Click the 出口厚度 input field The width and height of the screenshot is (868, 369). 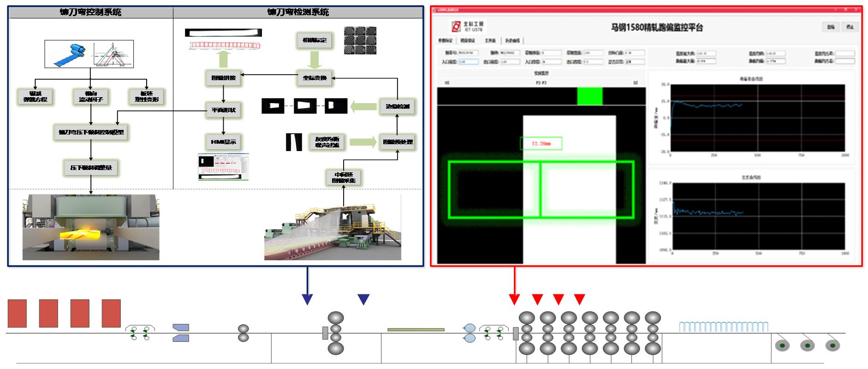point(593,62)
